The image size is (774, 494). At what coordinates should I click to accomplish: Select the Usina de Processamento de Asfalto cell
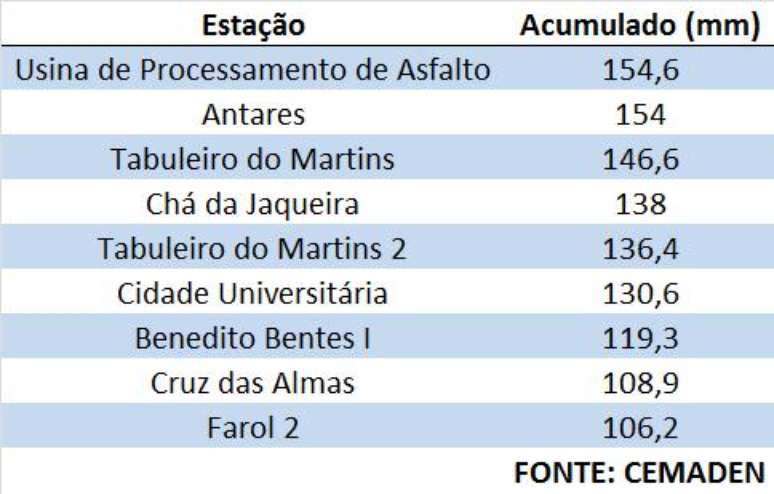coord(254,70)
